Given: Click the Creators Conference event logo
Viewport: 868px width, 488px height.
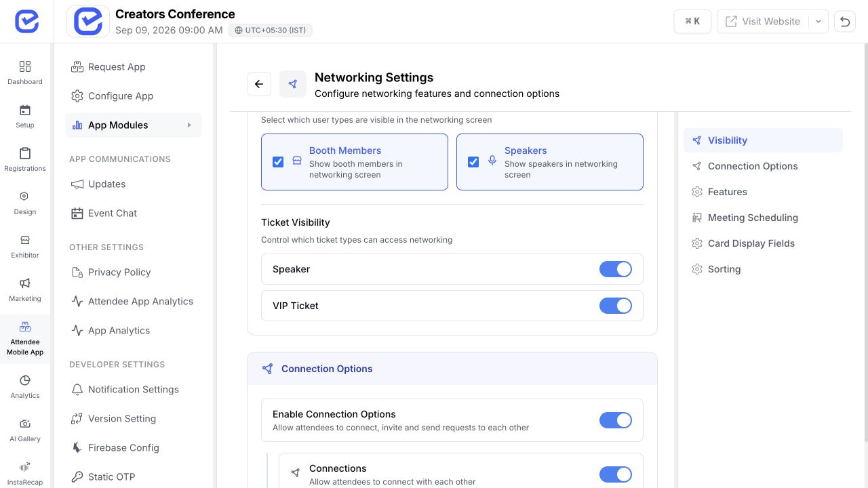Looking at the screenshot, I should 88,21.
